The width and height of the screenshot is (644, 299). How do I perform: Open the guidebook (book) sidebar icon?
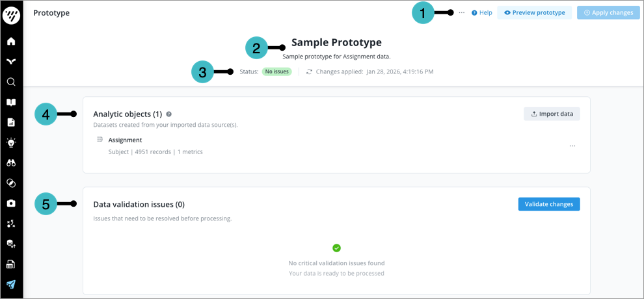pyautogui.click(x=11, y=103)
